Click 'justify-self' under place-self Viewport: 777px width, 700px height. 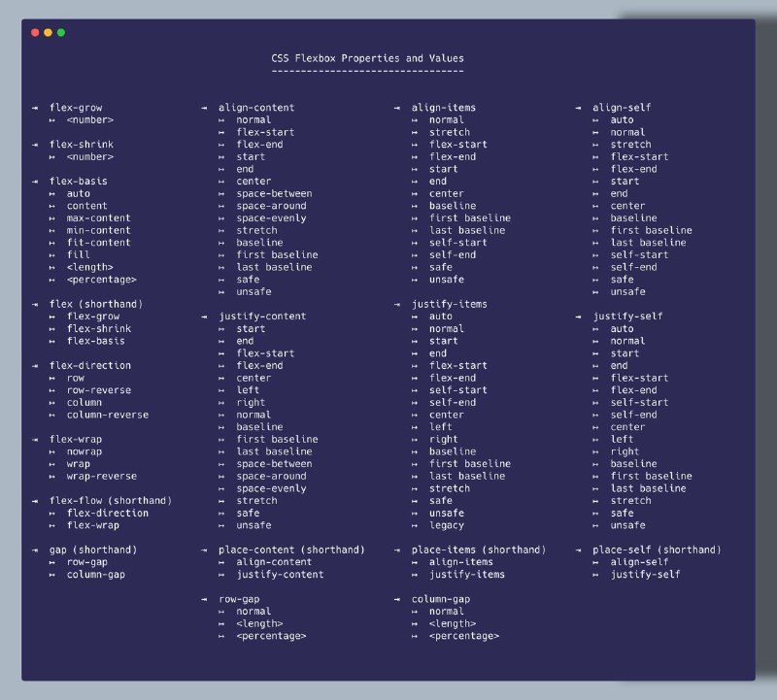(x=645, y=575)
